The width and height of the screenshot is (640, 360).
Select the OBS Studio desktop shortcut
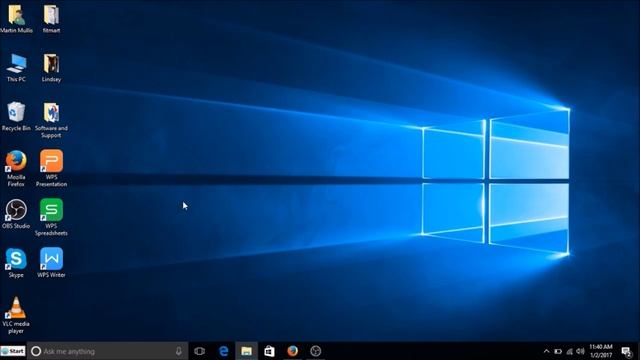pos(16,214)
